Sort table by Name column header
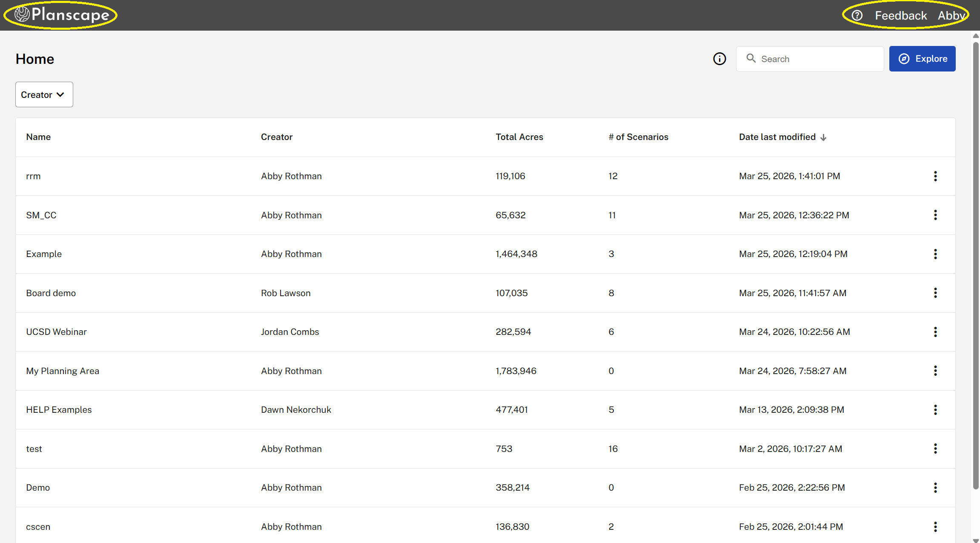 38,137
